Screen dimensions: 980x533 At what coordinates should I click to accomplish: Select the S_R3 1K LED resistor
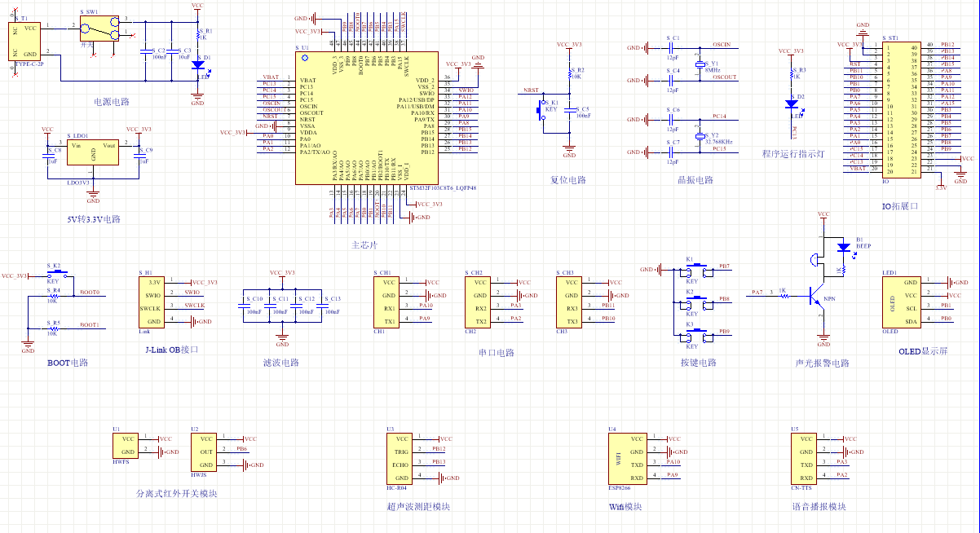(x=791, y=74)
